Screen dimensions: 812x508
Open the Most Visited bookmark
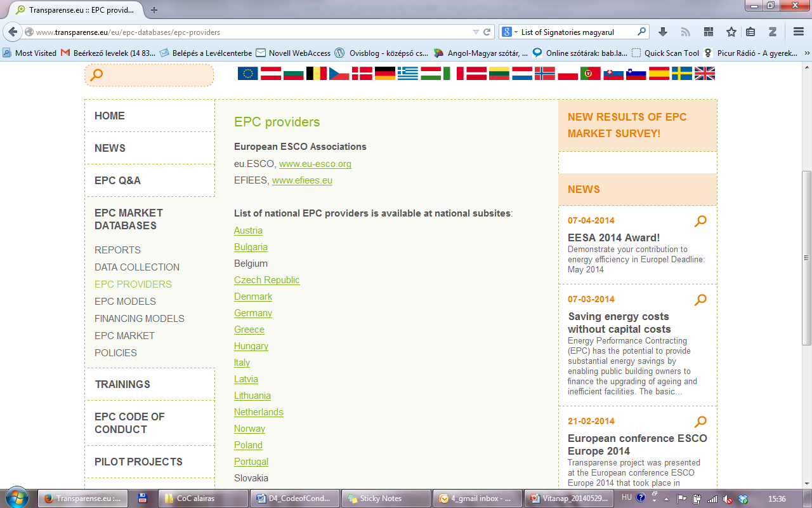point(30,53)
